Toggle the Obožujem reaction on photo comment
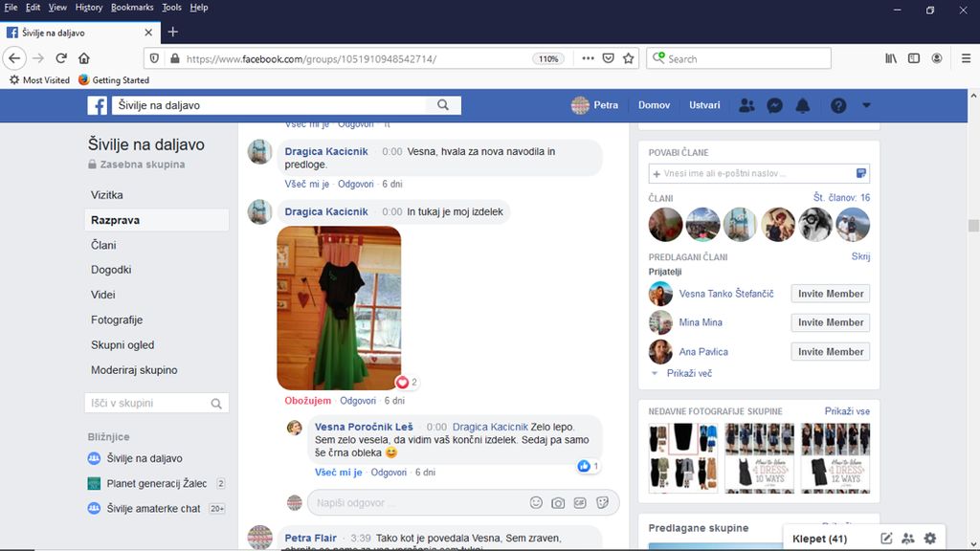The image size is (980, 551). (x=307, y=401)
